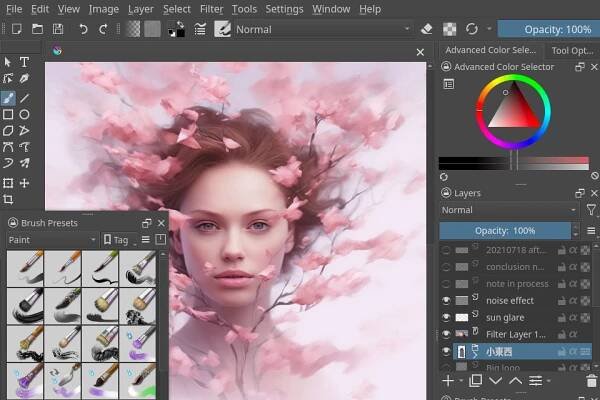Open the Filter menu
Image resolution: width=600 pixels, height=400 pixels.
211,9
